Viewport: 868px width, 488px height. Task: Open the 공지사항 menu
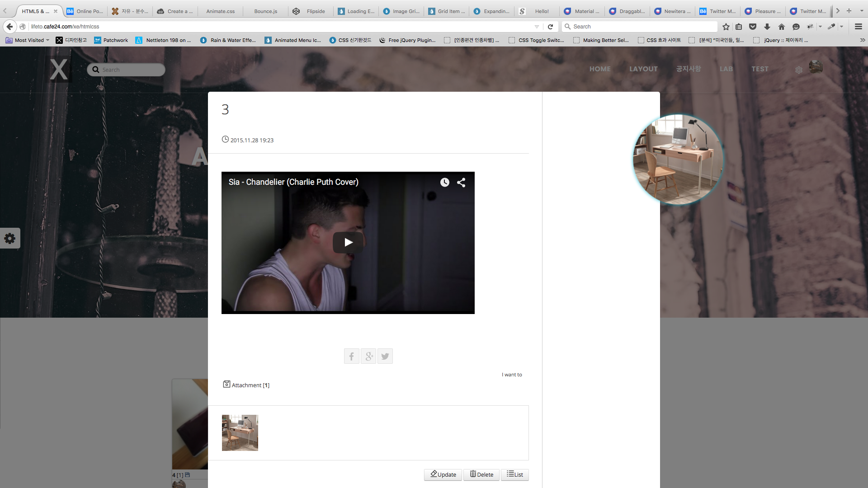689,69
